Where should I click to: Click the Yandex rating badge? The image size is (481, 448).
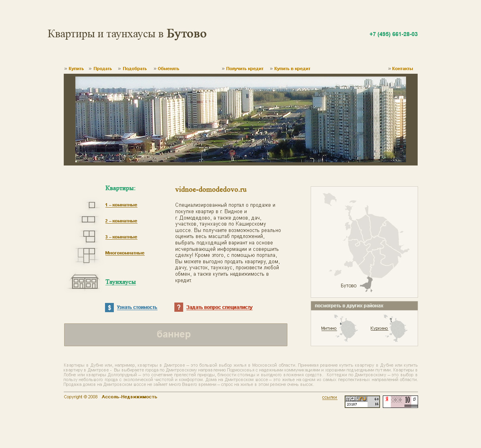(400, 401)
